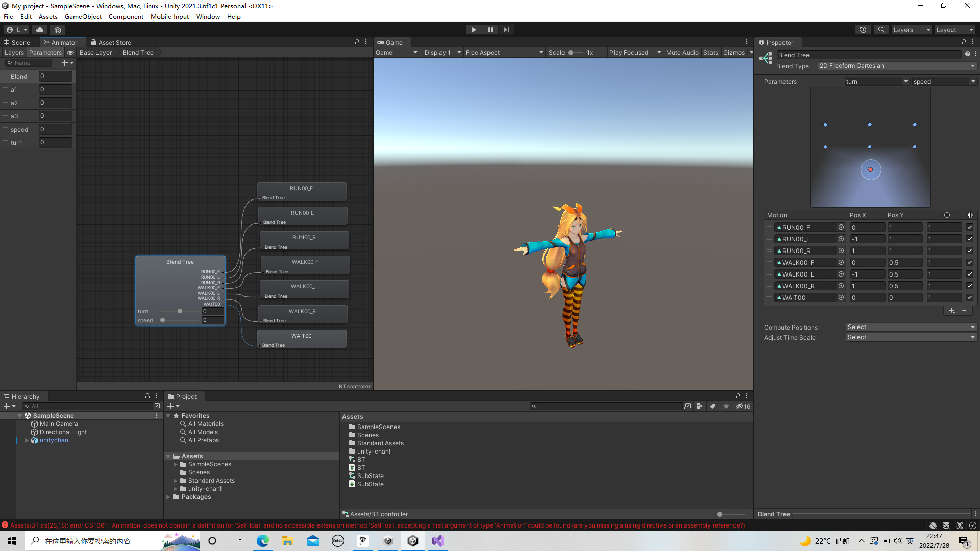Toggle Animator parameters eye icon
The image size is (980, 551).
pyautogui.click(x=70, y=53)
